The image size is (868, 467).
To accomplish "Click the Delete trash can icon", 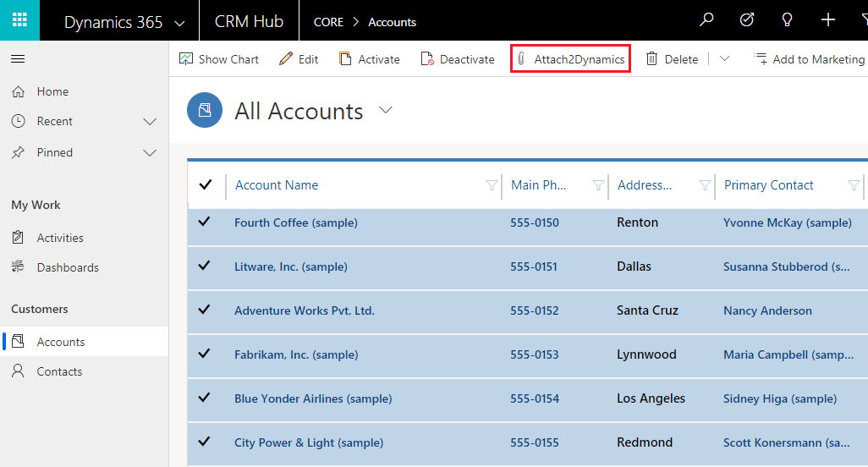I will [x=651, y=58].
